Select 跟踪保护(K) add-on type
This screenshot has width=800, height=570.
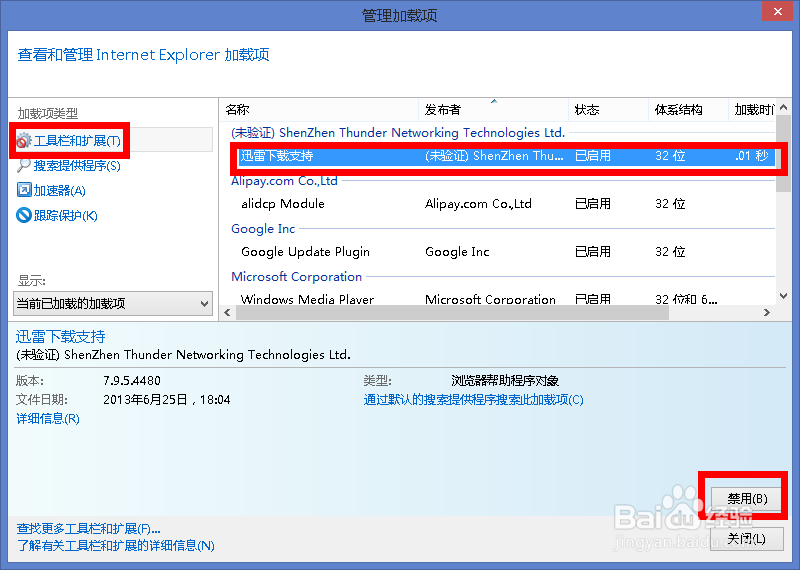(x=65, y=215)
